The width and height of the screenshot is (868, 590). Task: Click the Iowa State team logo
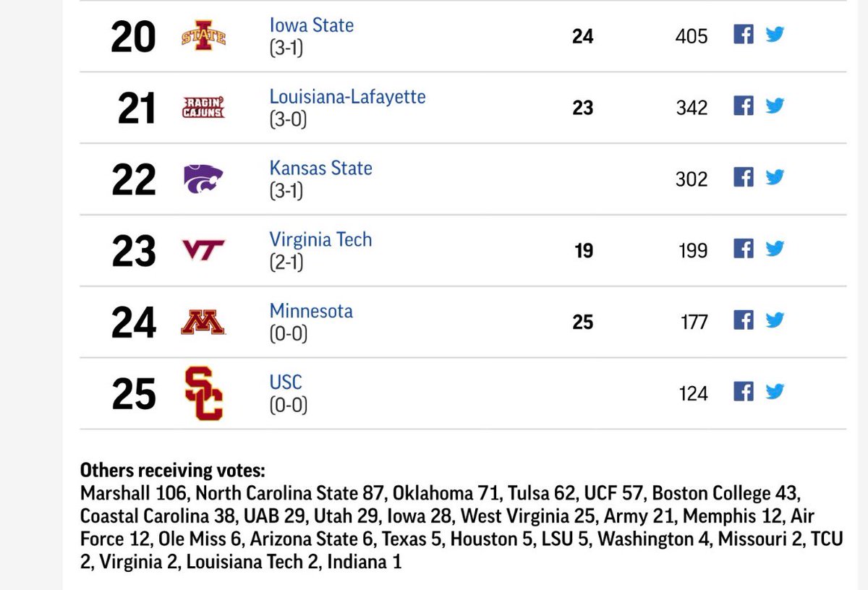click(x=203, y=35)
